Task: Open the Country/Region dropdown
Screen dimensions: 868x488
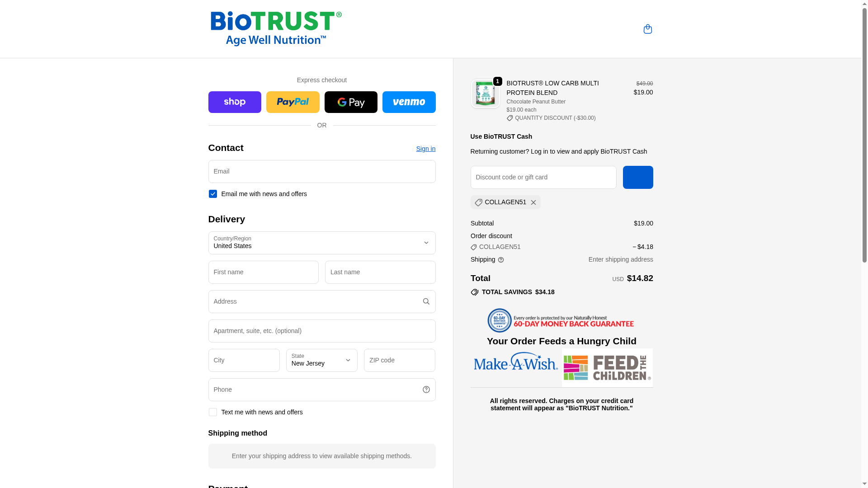Action: 322,243
